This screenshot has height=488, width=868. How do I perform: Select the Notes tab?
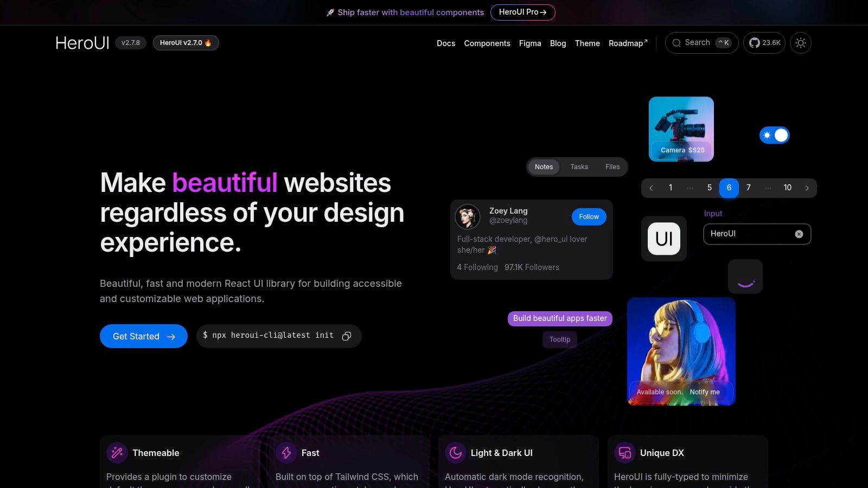544,167
